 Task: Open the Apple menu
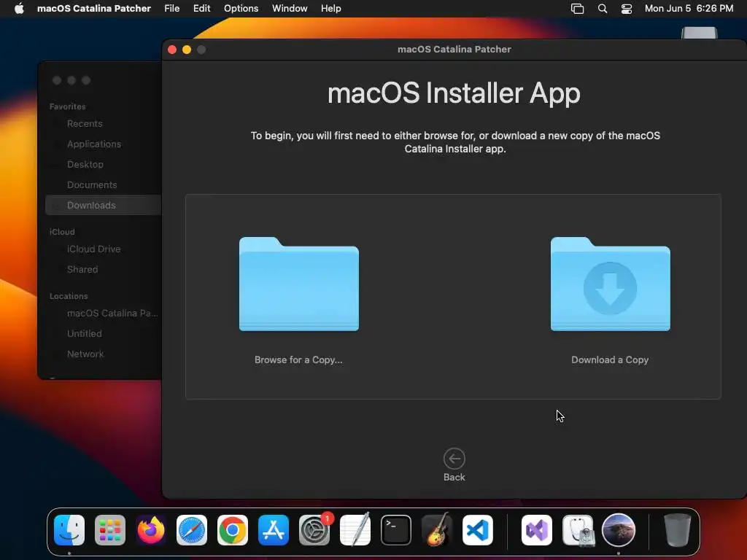click(19, 8)
